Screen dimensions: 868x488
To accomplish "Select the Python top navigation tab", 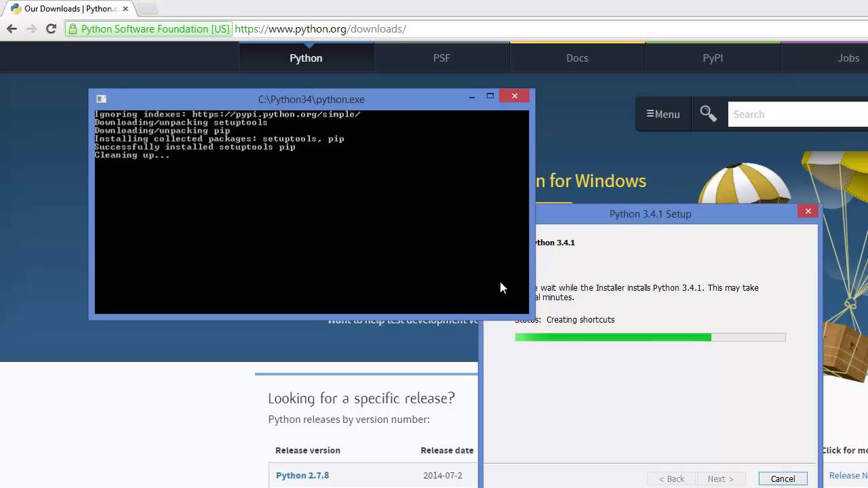I will (306, 58).
